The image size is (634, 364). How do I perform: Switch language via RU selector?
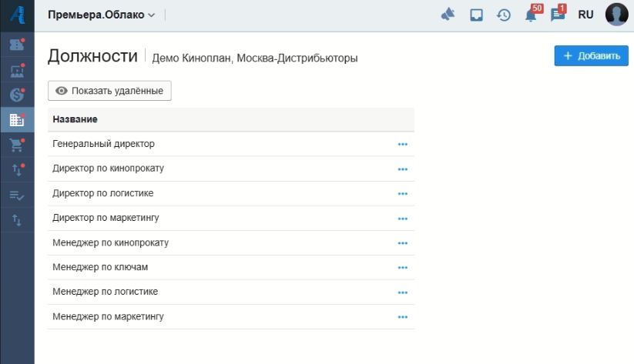(585, 15)
